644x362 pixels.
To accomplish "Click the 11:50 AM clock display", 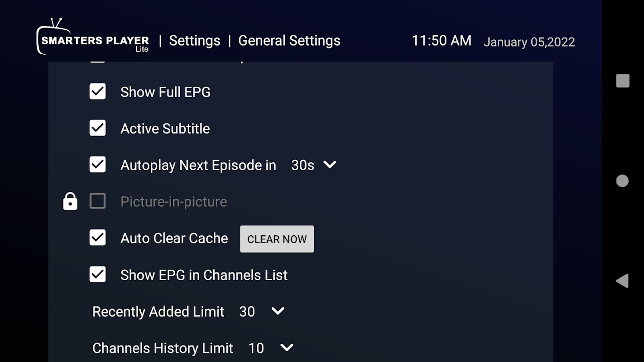I will pos(442,41).
